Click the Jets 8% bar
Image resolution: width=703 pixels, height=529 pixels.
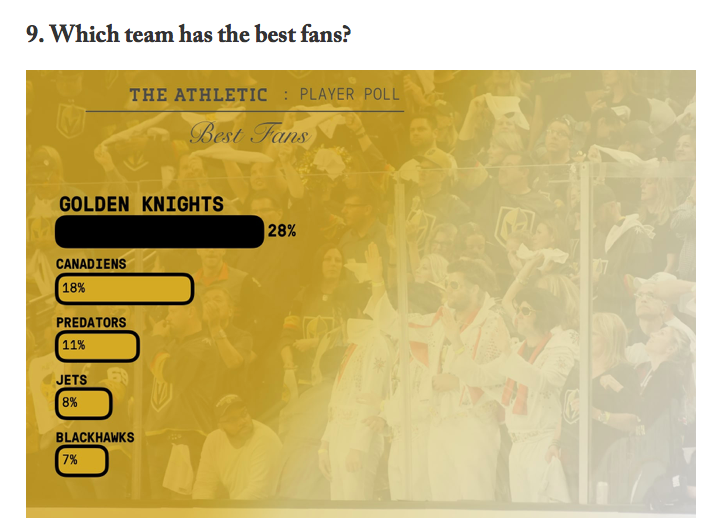click(83, 403)
